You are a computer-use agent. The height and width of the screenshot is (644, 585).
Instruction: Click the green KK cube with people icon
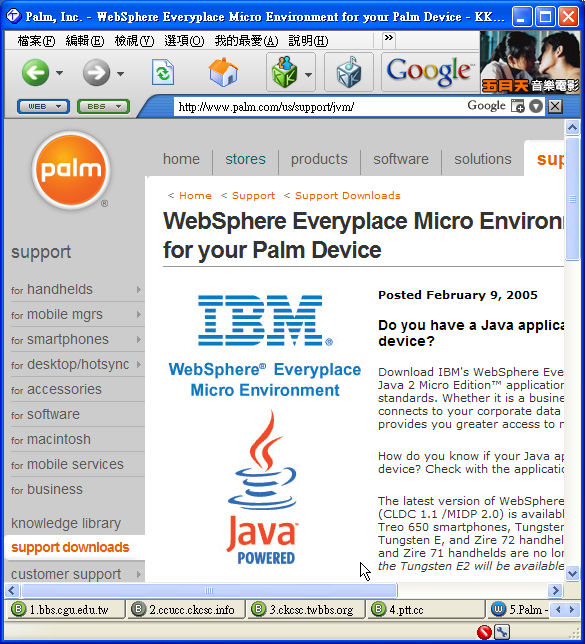tap(284, 72)
